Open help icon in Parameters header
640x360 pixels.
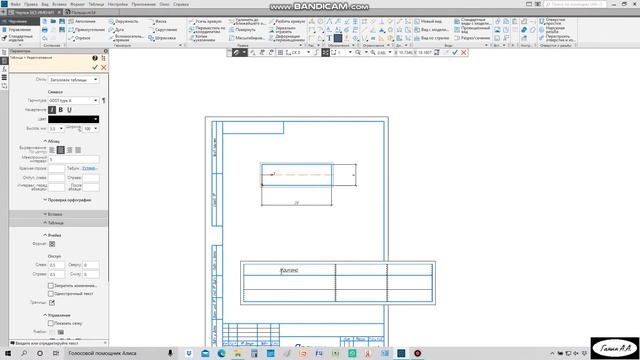click(95, 58)
